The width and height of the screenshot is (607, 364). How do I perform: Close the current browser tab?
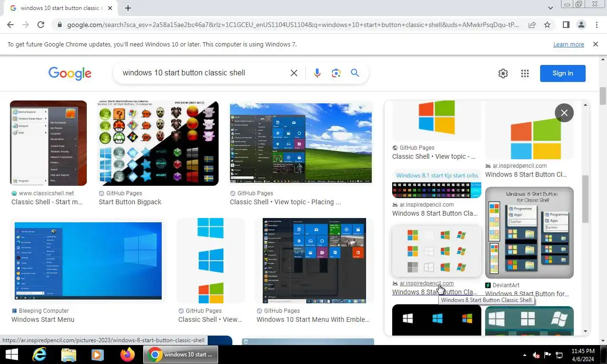tap(110, 8)
